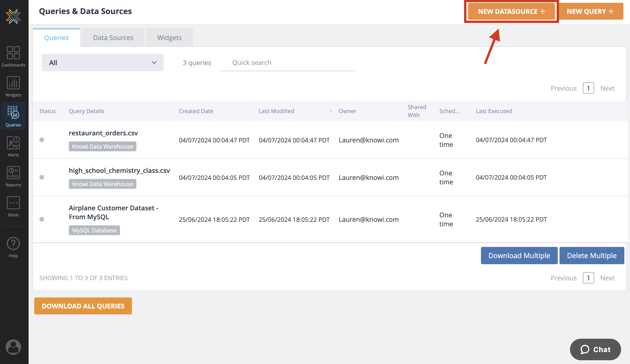Click Download All Queries button
This screenshot has height=364, width=630.
pos(83,306)
